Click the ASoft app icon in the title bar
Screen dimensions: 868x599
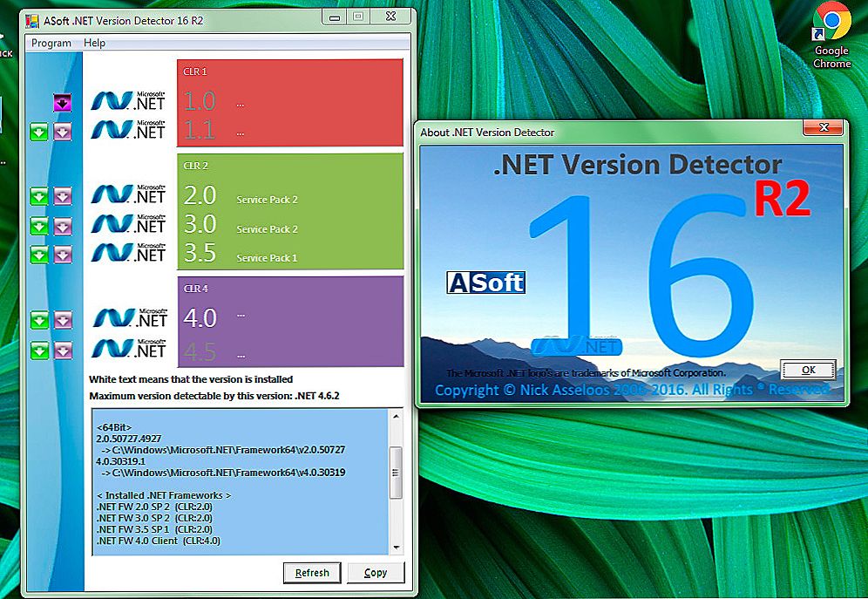(32, 21)
